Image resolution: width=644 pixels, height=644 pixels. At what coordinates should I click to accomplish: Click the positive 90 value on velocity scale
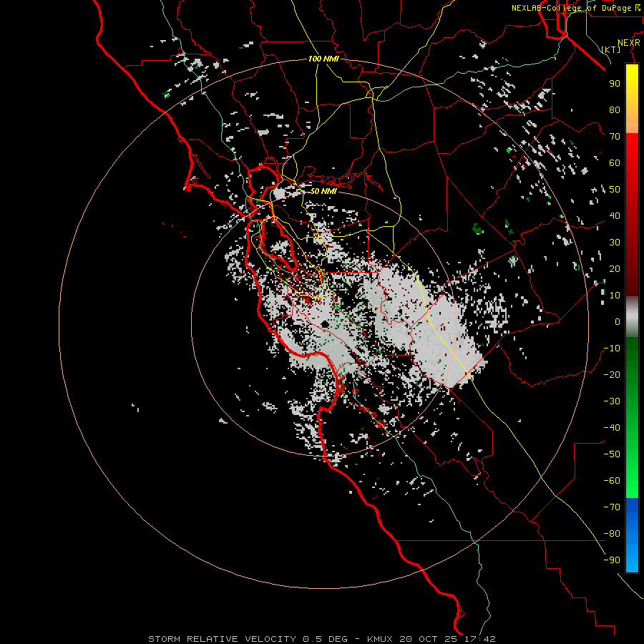tap(615, 84)
